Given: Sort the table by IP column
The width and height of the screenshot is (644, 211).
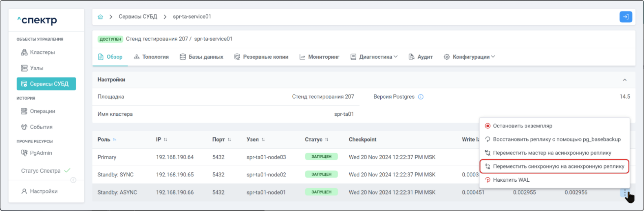Looking at the screenshot, I should coord(165,140).
